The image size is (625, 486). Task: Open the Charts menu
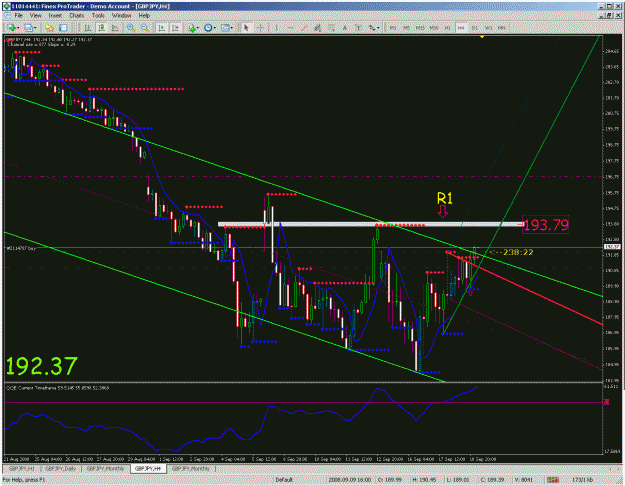(77, 16)
